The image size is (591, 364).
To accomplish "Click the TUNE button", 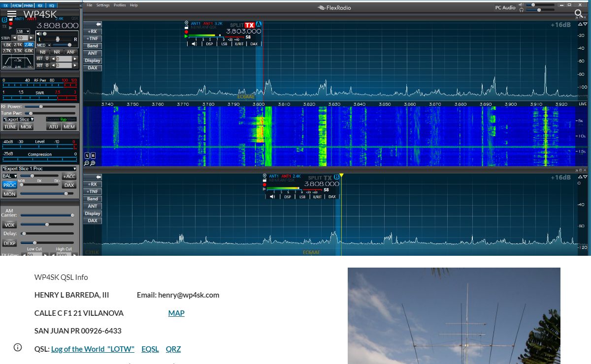I will pyautogui.click(x=10, y=126).
